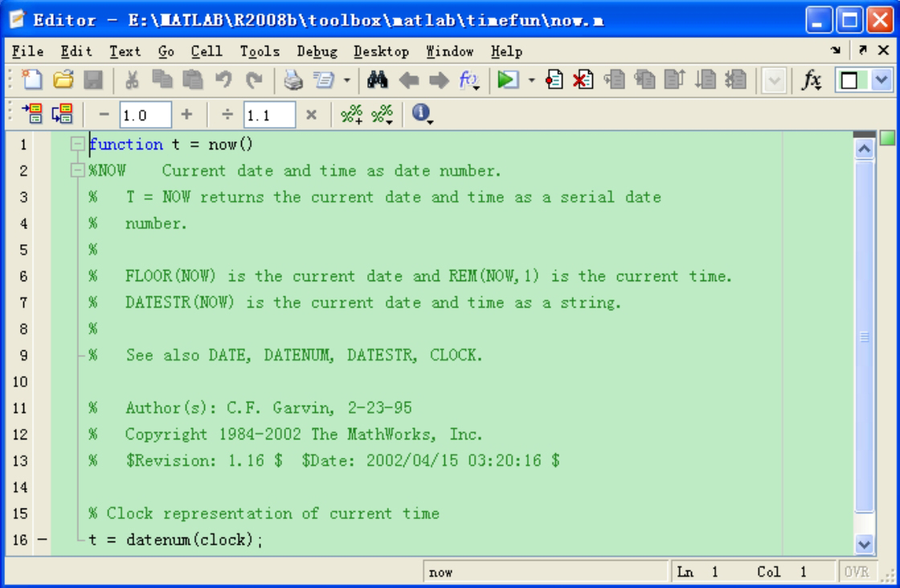Viewport: 900px width, 588px height.
Task: Find text using the binoculars icon
Action: (377, 80)
